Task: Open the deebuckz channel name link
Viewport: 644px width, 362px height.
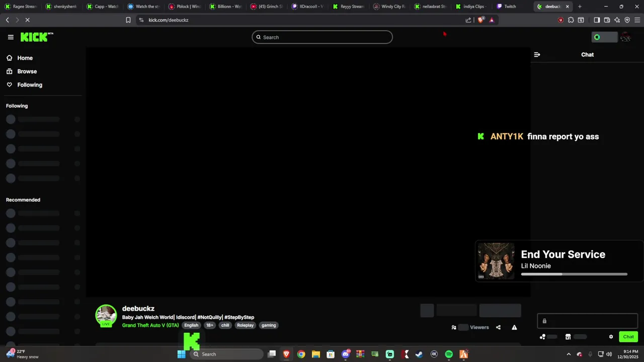Action: click(138, 309)
